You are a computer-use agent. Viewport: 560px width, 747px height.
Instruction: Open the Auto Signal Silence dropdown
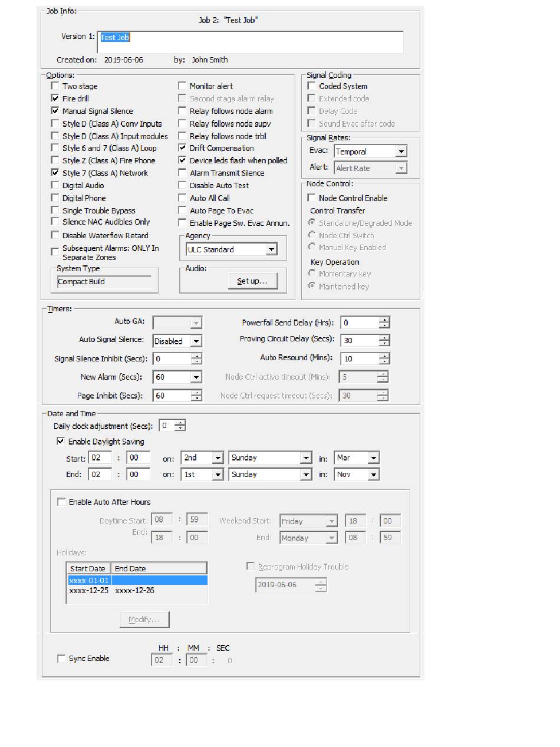(x=196, y=341)
